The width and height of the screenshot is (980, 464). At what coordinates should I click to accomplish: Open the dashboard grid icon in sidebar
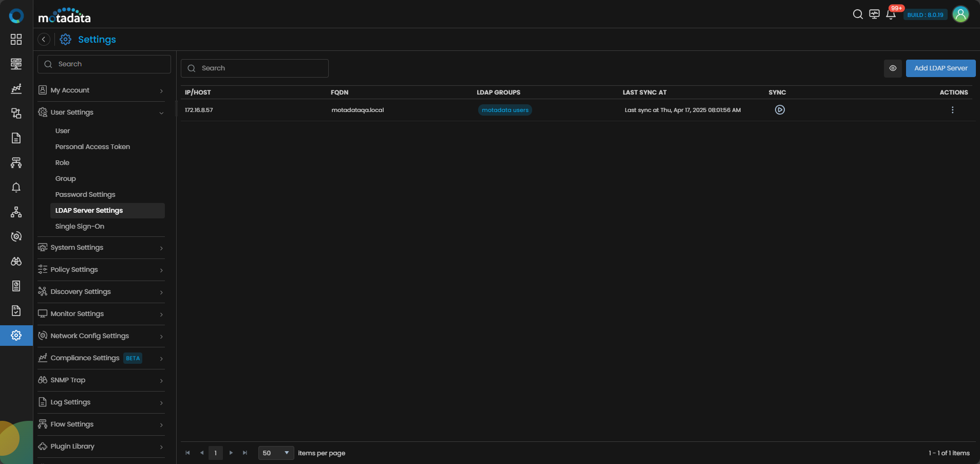(16, 40)
